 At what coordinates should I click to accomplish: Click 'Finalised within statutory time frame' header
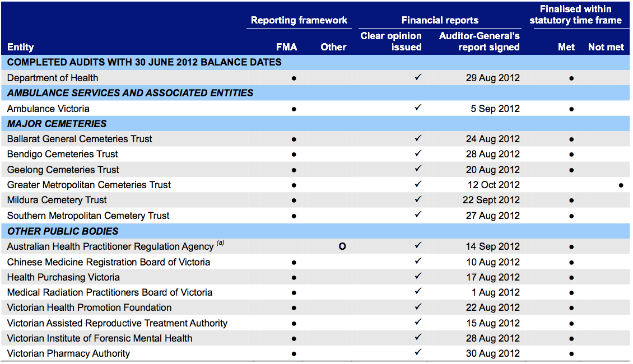pyautogui.click(x=576, y=15)
